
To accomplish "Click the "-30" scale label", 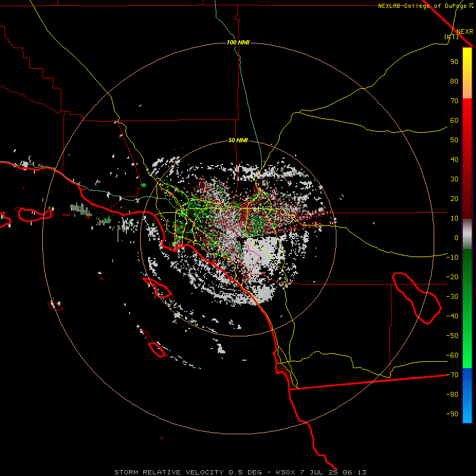I will coord(452,297).
